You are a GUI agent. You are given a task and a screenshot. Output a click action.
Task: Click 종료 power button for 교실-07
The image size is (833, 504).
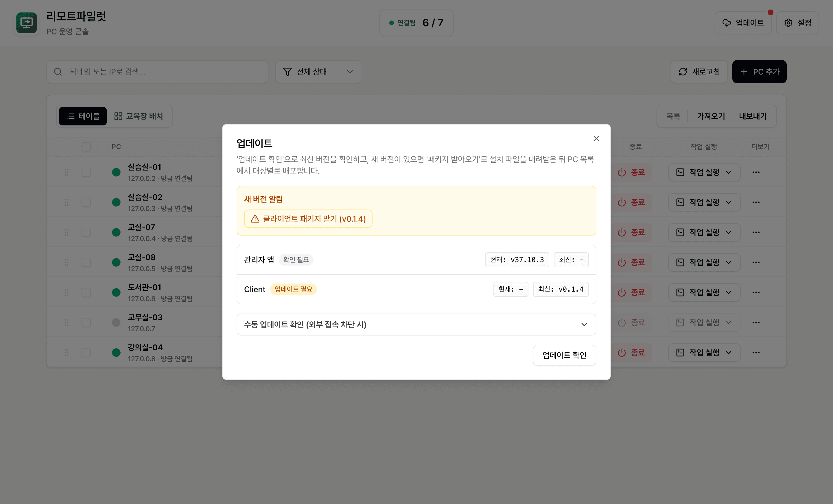click(631, 232)
